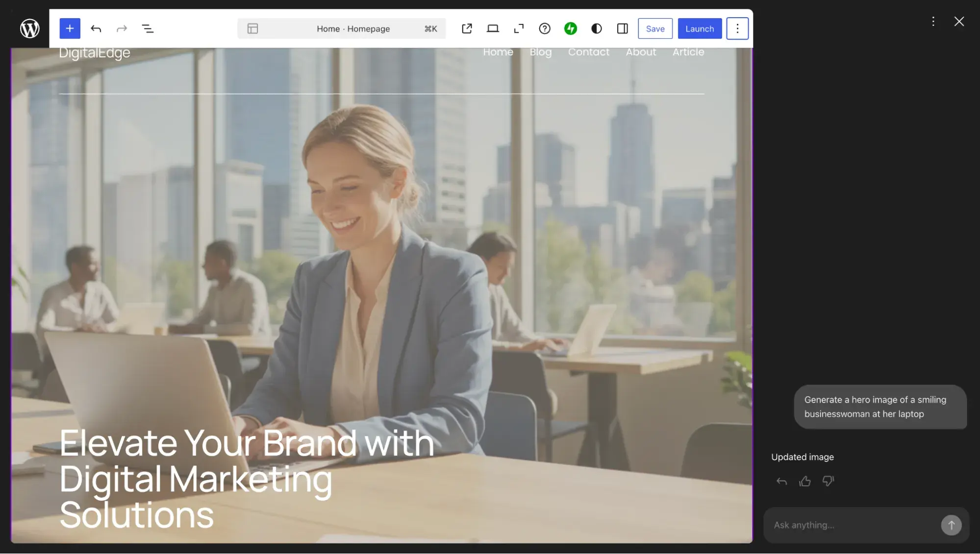Image resolution: width=980 pixels, height=554 pixels.
Task: Open the style variations picker
Action: pos(596,28)
